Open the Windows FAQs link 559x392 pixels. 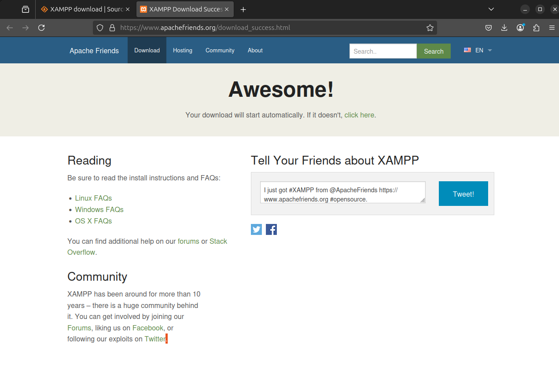tap(99, 209)
